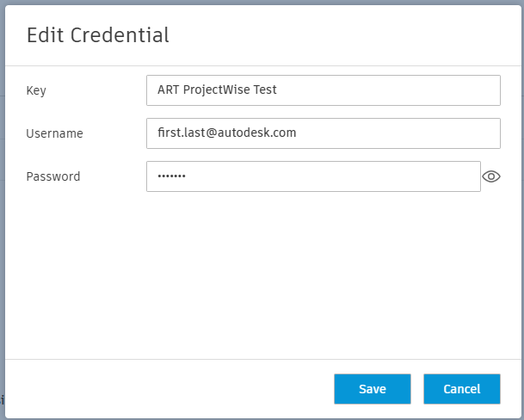Viewport: 524px width, 420px height.
Task: Click the word ART in the Key field
Action: coord(169,90)
